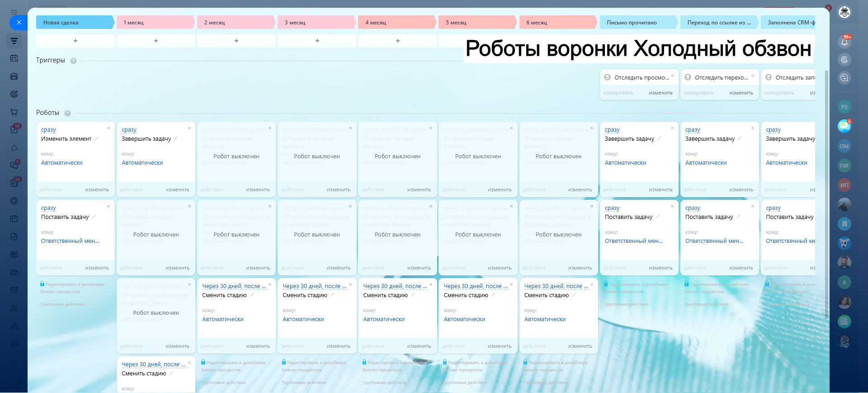
Task: Open the ИП contact avatar
Action: [x=844, y=185]
